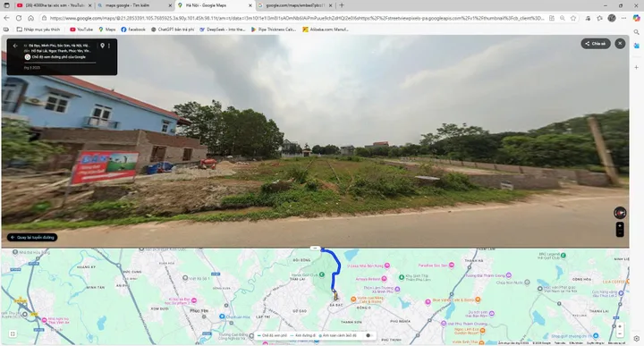Zoom in the Street View image

[620, 225]
